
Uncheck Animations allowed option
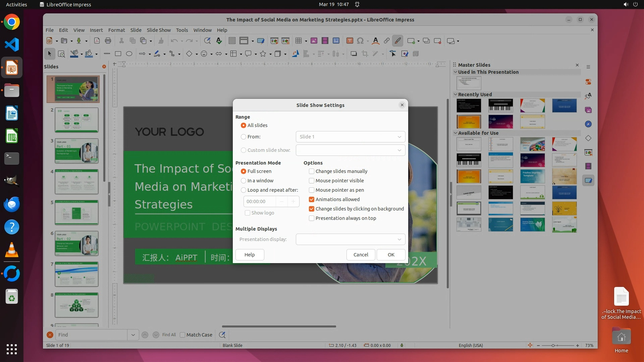pos(312,199)
